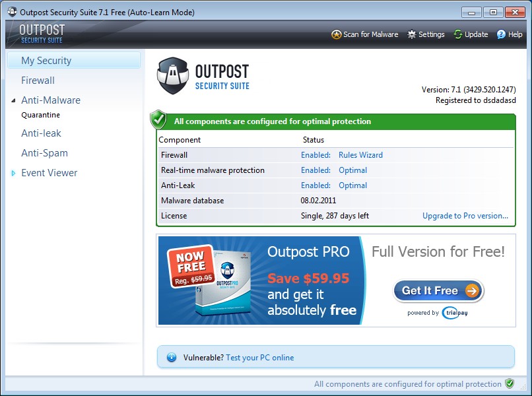Click the Firewall component row label
532x396 pixels.
pos(174,155)
